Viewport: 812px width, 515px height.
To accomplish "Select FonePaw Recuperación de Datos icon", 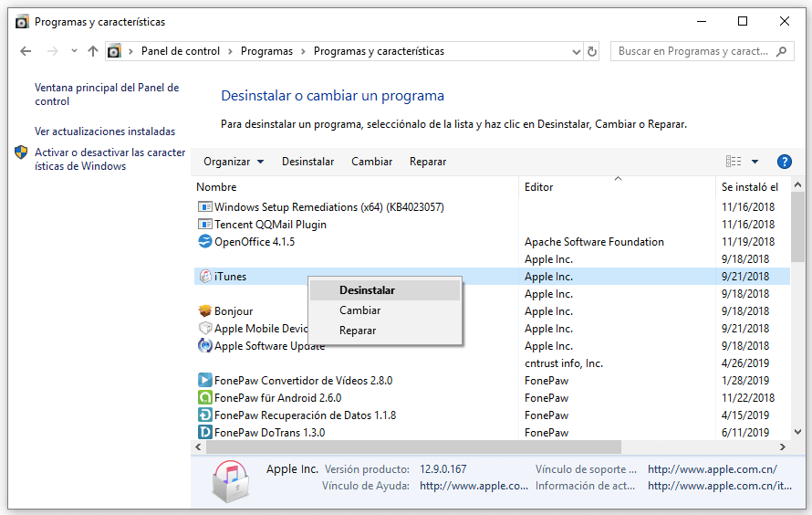I will click(x=205, y=415).
